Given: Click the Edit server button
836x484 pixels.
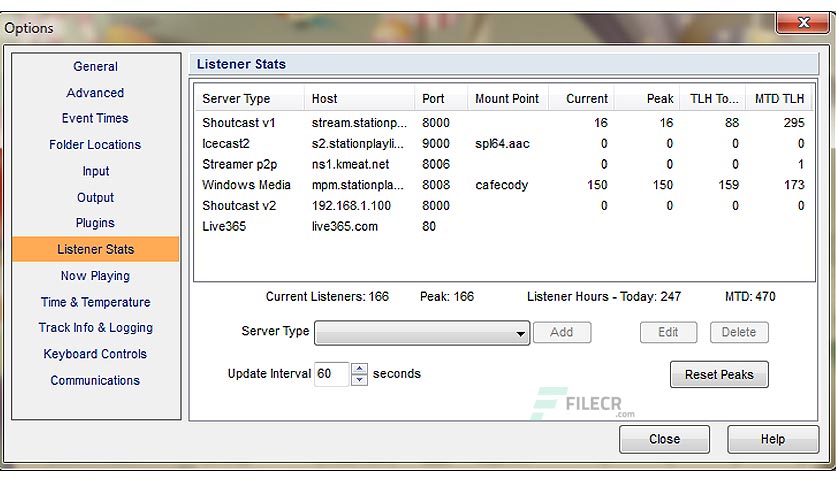Looking at the screenshot, I should tap(668, 332).
